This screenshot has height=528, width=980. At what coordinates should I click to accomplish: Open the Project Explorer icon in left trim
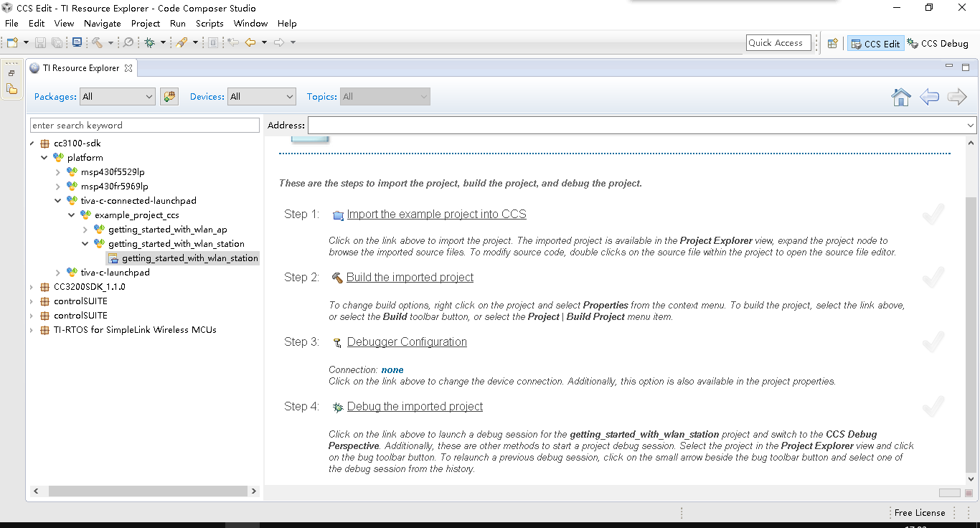pos(11,89)
